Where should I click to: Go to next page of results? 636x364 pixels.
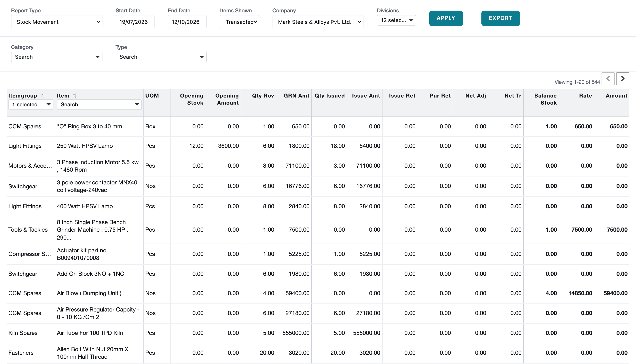622,79
